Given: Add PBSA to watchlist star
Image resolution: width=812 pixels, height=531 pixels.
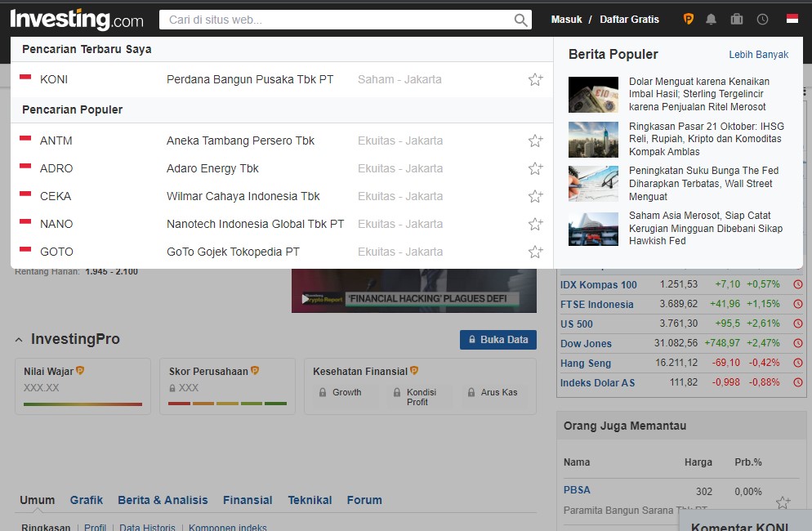Looking at the screenshot, I should click(783, 502).
